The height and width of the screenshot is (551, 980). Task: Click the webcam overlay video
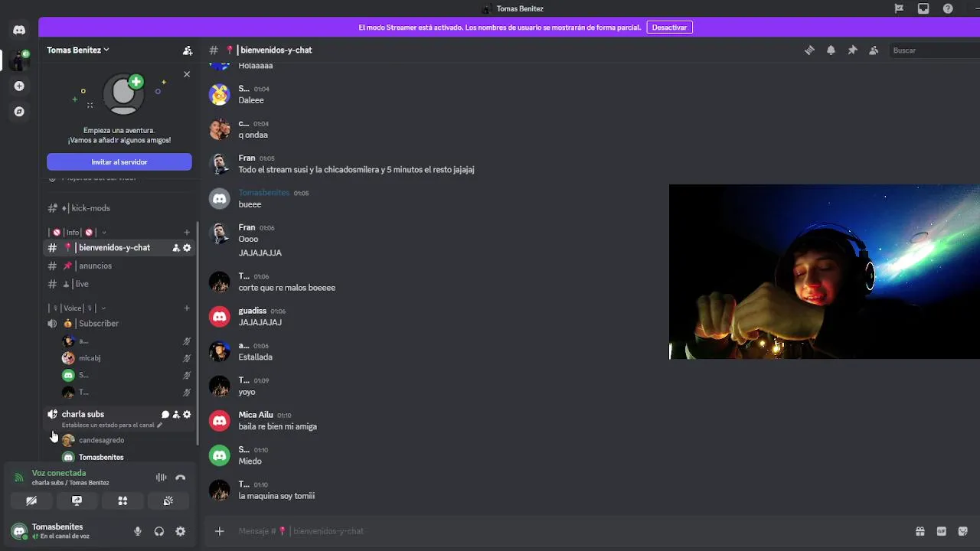pos(825,272)
